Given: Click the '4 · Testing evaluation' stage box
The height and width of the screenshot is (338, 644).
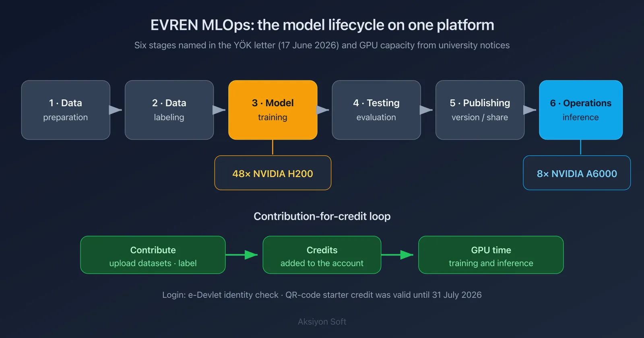Looking at the screenshot, I should point(376,110).
